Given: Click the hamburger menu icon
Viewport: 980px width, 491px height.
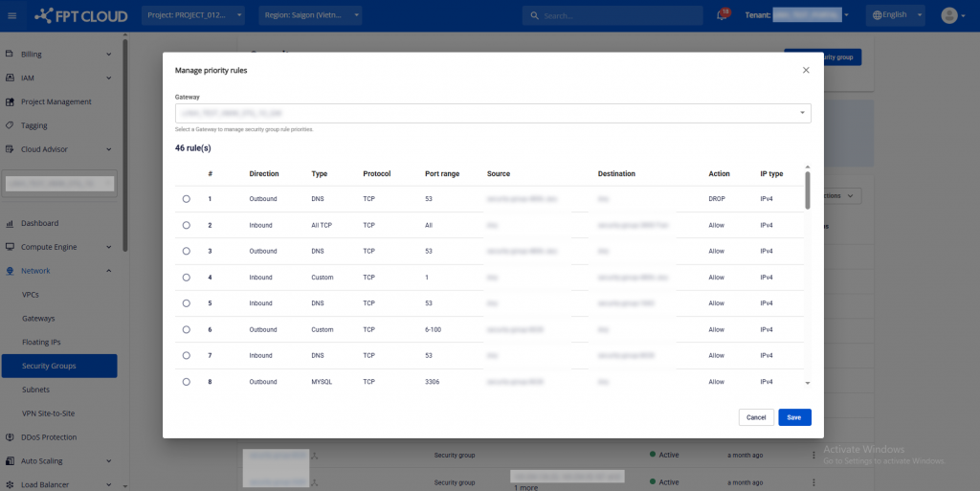Looking at the screenshot, I should 12,15.
